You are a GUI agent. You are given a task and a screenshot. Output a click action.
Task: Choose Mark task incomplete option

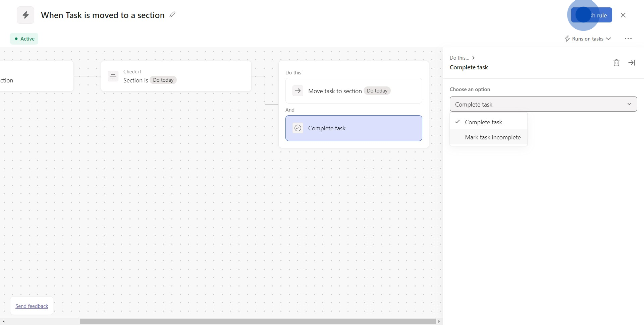(x=492, y=137)
